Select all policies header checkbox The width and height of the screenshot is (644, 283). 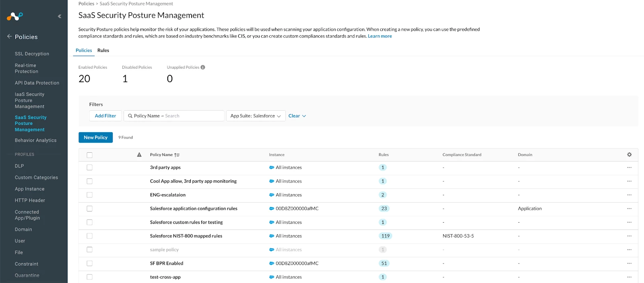click(x=89, y=155)
